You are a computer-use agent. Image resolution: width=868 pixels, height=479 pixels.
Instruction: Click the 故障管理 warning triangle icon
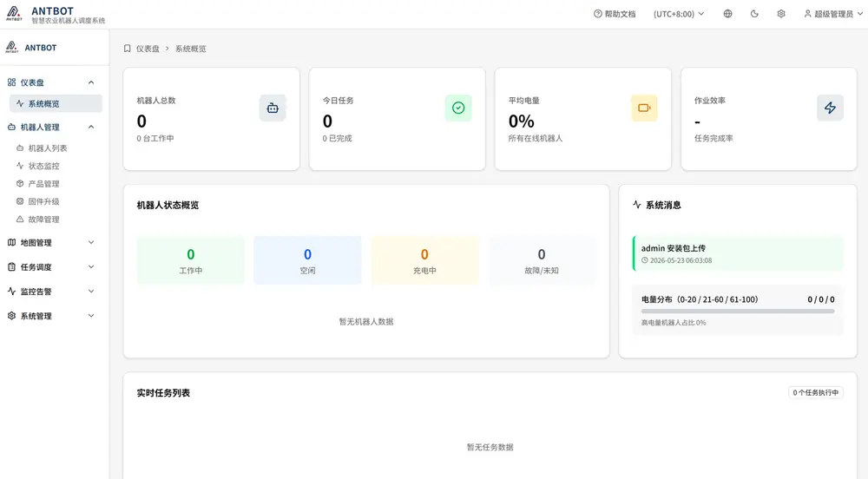pyautogui.click(x=20, y=219)
